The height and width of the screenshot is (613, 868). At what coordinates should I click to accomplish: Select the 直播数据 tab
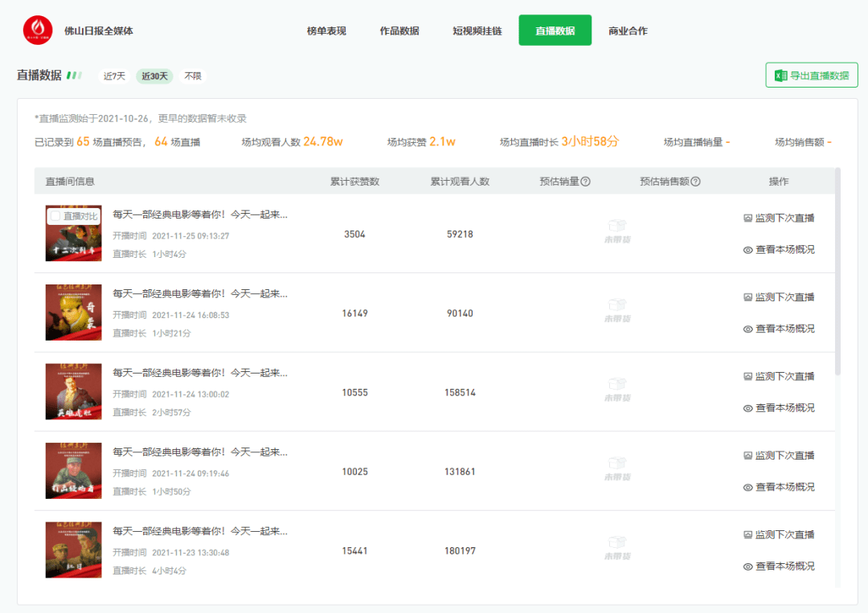[555, 30]
